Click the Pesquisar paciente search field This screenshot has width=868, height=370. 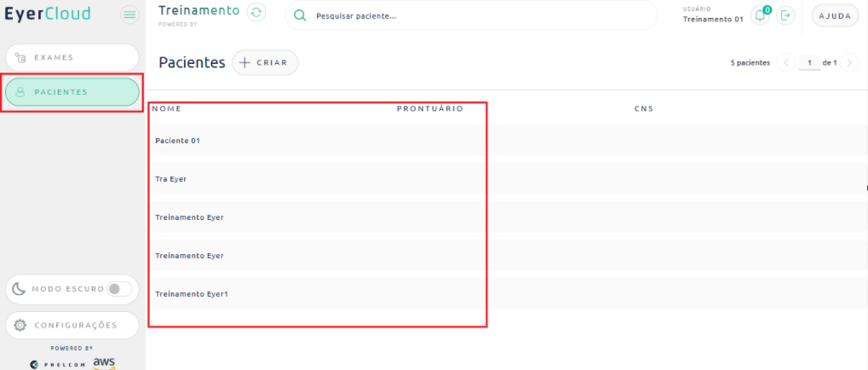click(477, 16)
